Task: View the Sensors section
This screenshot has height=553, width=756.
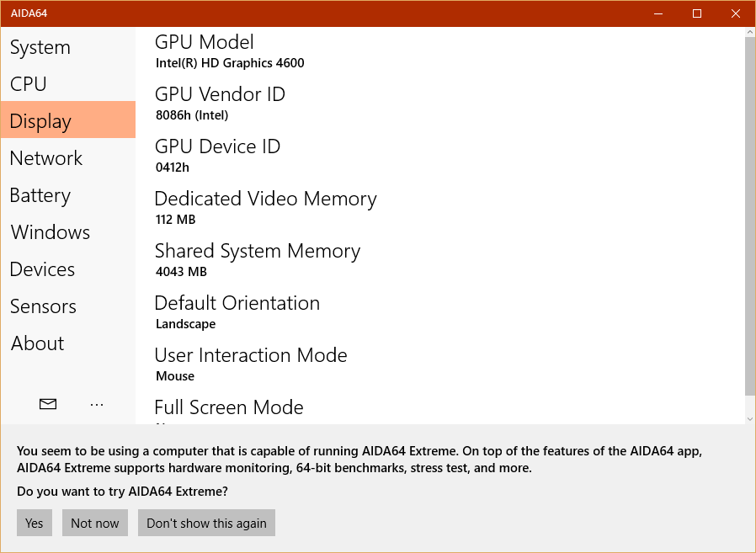Action: (x=43, y=306)
